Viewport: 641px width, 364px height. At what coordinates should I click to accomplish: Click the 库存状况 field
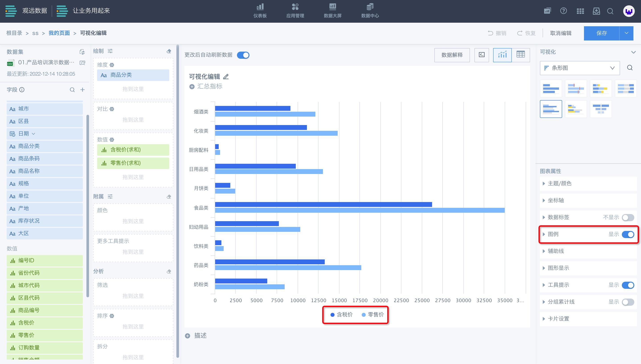click(45, 221)
